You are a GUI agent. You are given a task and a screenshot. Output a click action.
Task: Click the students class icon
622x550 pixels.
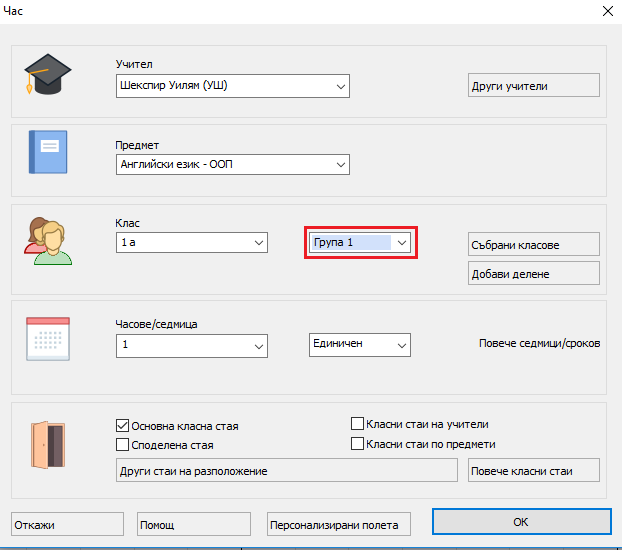[49, 240]
